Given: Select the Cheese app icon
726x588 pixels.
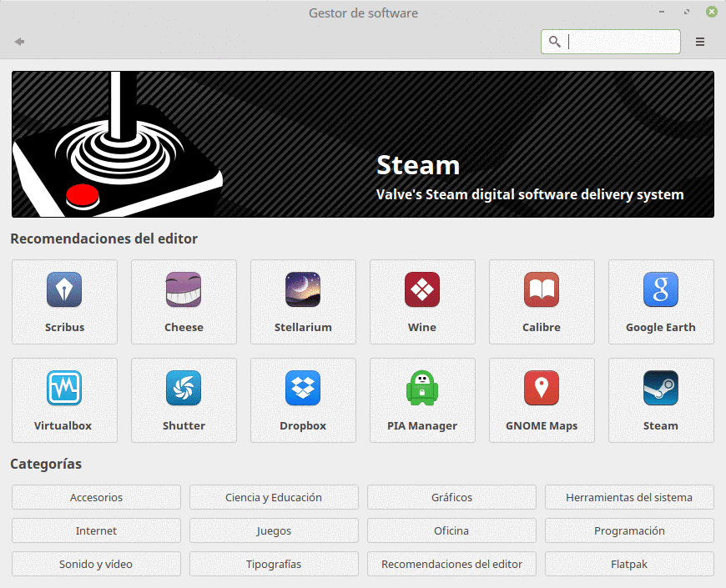Looking at the screenshot, I should click(184, 290).
